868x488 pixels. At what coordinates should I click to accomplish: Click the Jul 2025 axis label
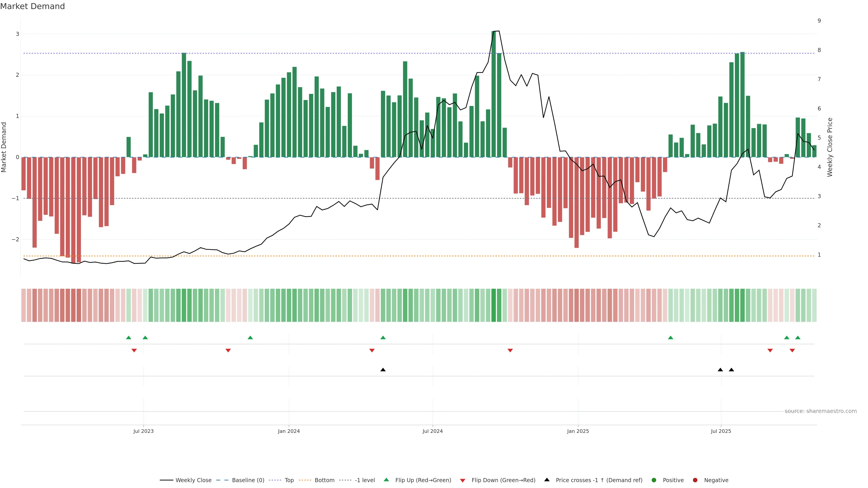721,431
